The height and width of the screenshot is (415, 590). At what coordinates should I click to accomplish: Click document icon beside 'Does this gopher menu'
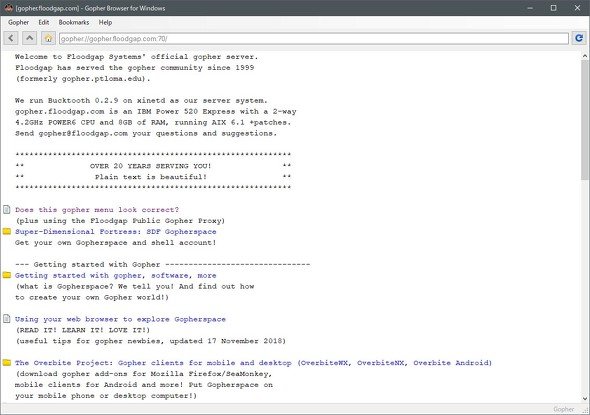[7, 210]
